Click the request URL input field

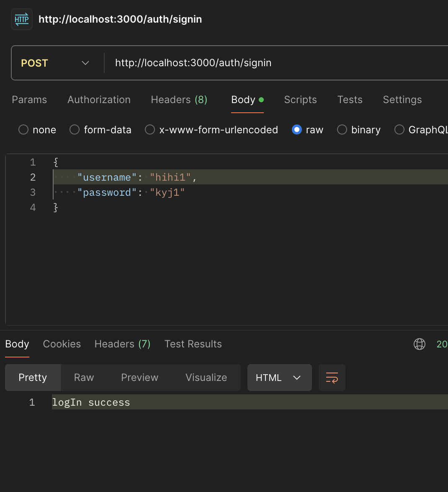pos(276,63)
